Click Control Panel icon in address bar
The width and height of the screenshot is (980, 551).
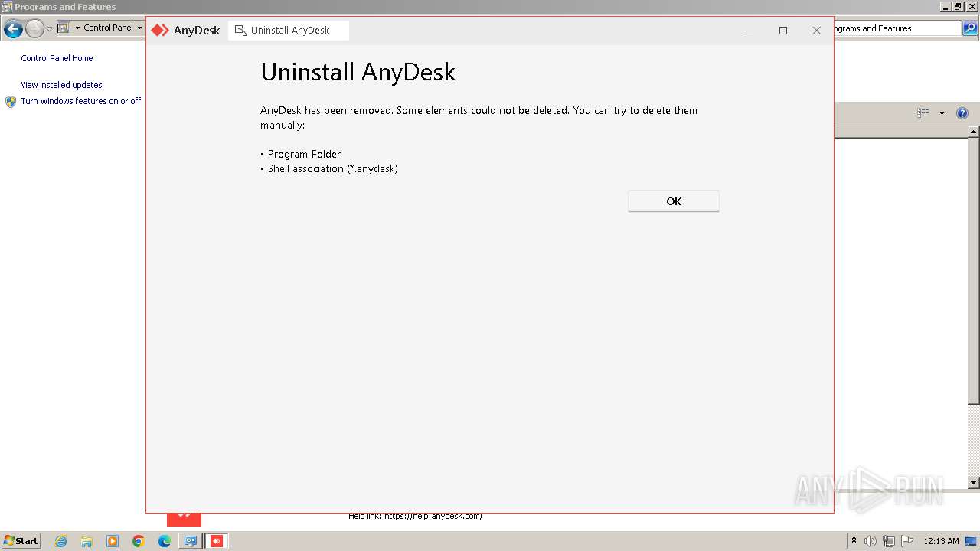(63, 28)
